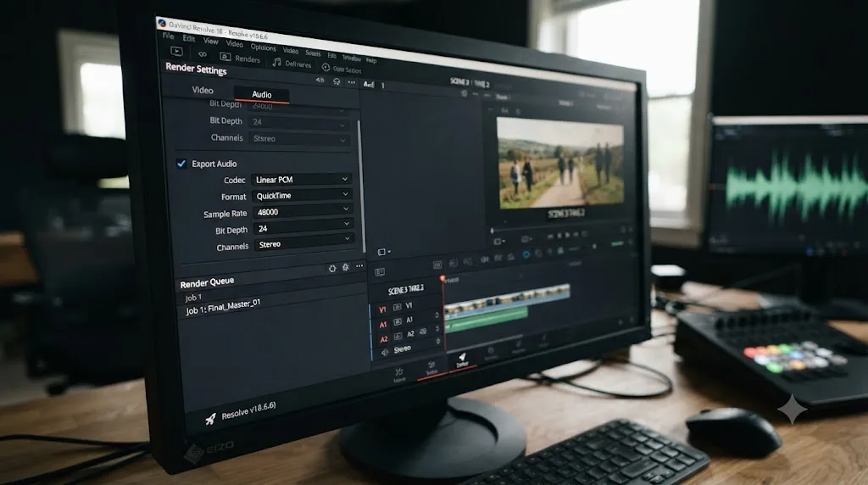The image size is (868, 485).
Task: Open the Sample Rate 48000 dropdown
Action: pyautogui.click(x=303, y=211)
